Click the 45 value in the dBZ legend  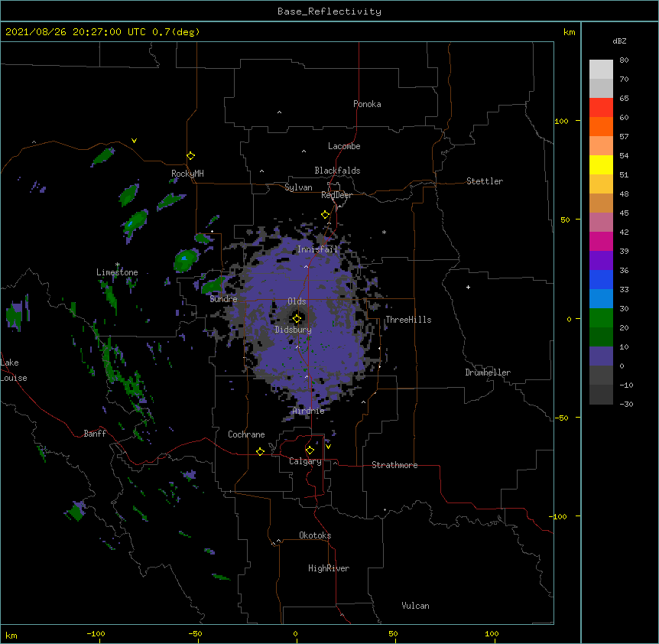click(624, 213)
